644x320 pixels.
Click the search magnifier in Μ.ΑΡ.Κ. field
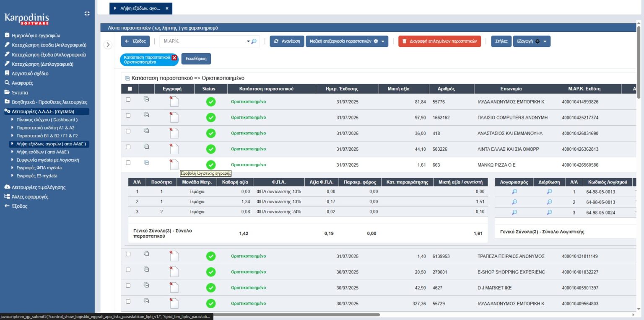(x=253, y=41)
